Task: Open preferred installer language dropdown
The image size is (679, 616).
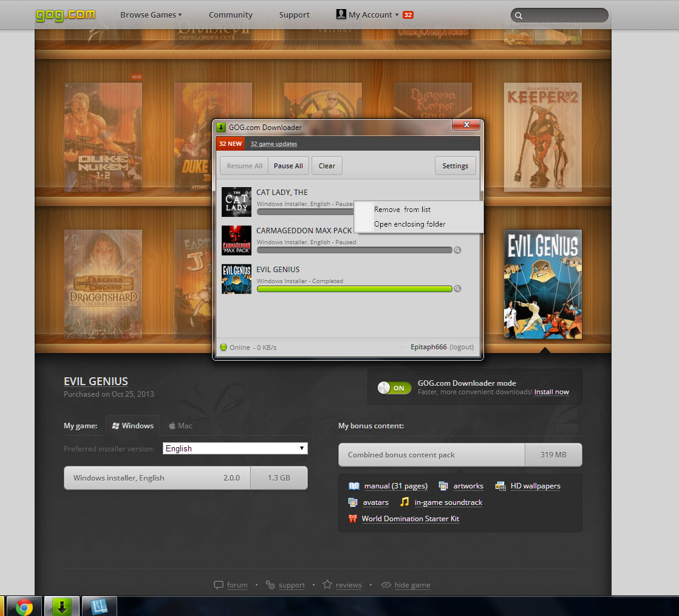Action: tap(235, 448)
